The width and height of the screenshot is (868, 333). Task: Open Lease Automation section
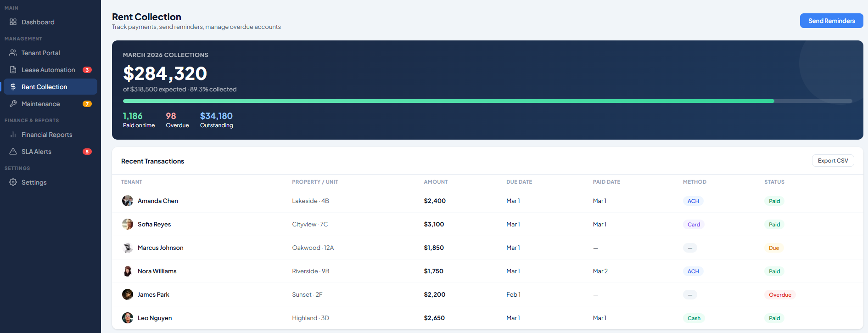50,70
